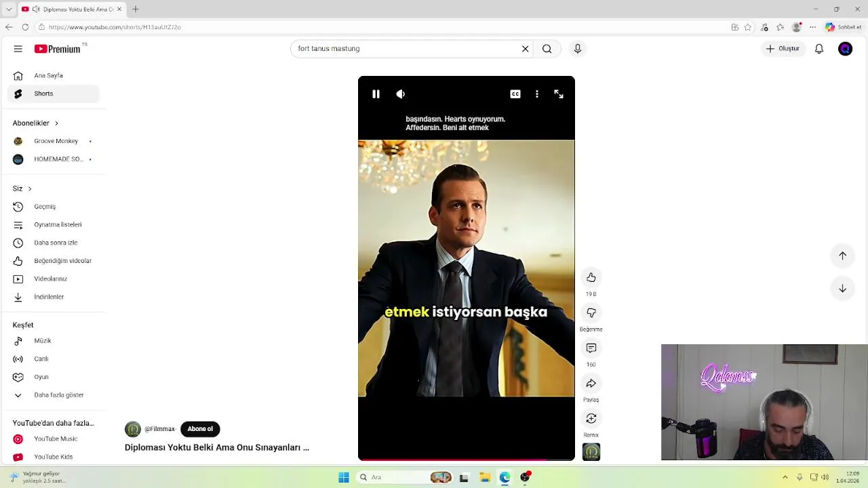Image resolution: width=868 pixels, height=488 pixels.
Task: Remix this Short
Action: tap(591, 418)
